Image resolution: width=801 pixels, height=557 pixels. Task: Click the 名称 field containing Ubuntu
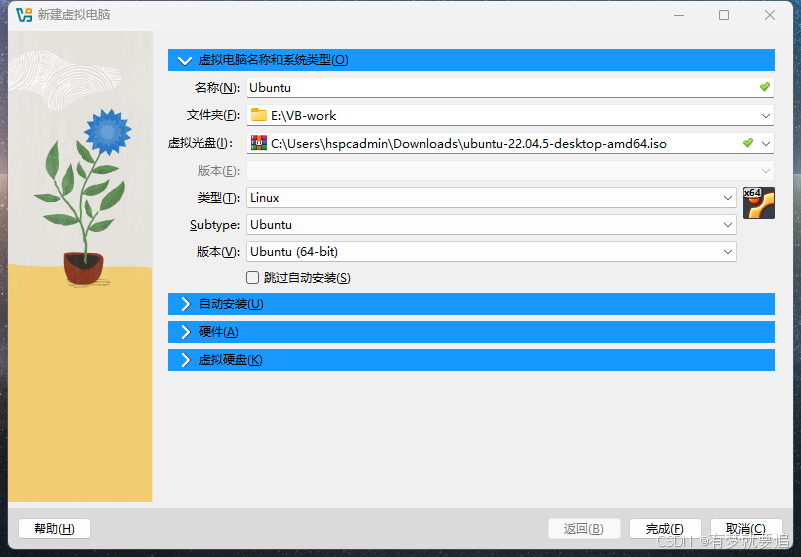510,87
